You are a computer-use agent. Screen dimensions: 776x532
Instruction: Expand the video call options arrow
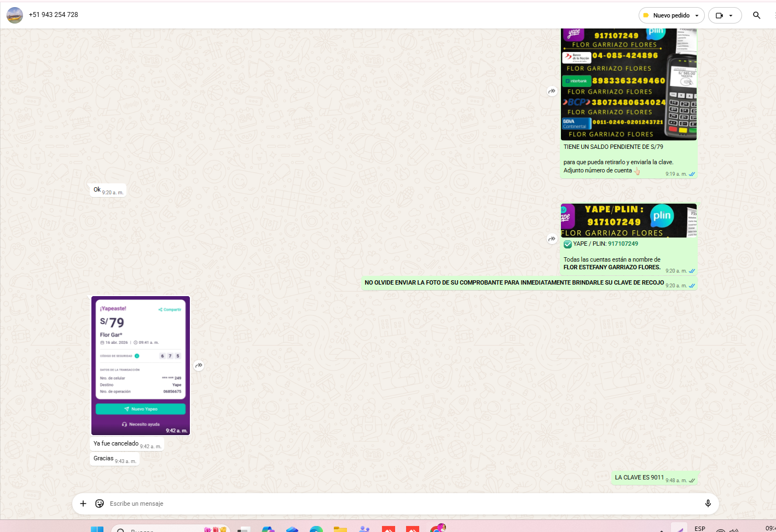point(731,15)
